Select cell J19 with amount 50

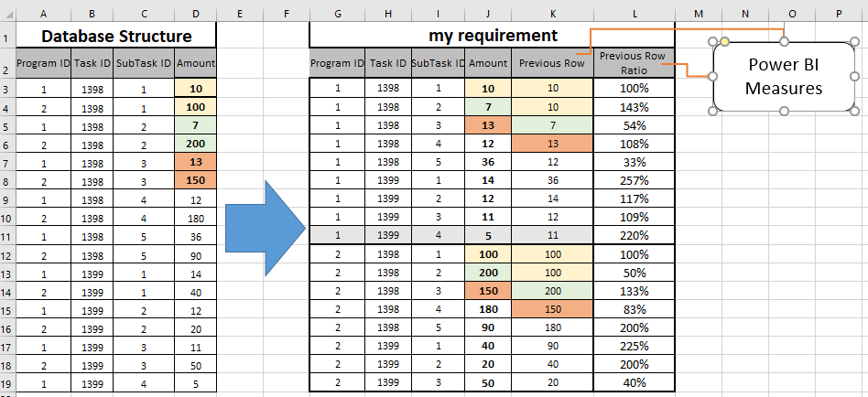tap(488, 382)
